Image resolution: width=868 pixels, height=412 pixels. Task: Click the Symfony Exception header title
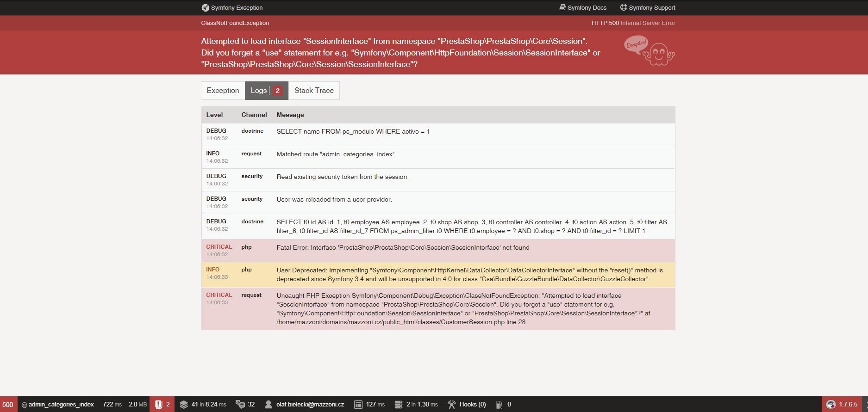[237, 7]
